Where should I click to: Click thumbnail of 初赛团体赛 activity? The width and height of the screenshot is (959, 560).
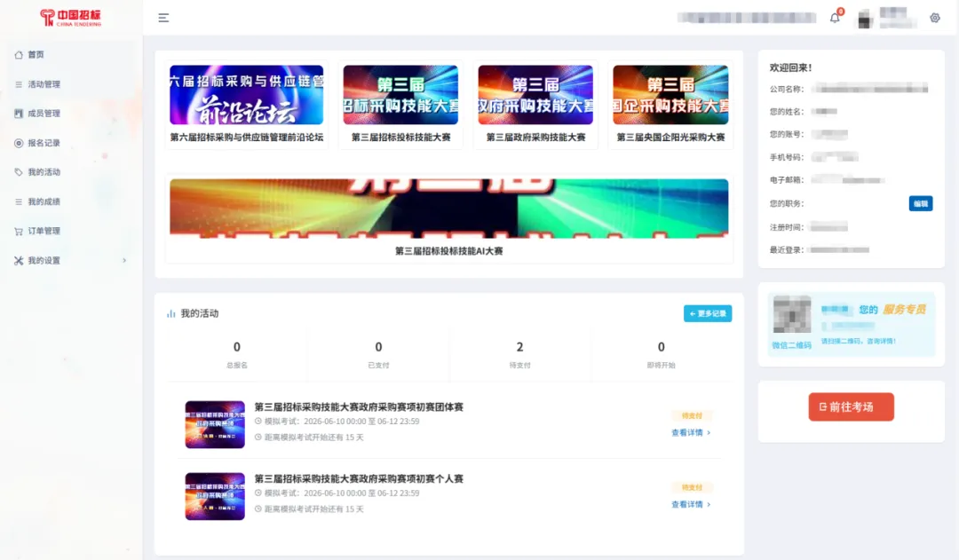tap(215, 425)
